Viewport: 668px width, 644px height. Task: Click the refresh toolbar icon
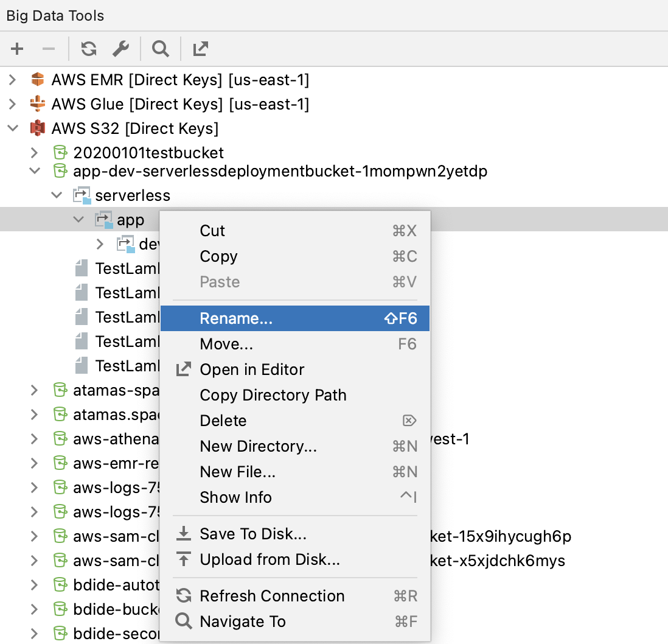[x=89, y=49]
